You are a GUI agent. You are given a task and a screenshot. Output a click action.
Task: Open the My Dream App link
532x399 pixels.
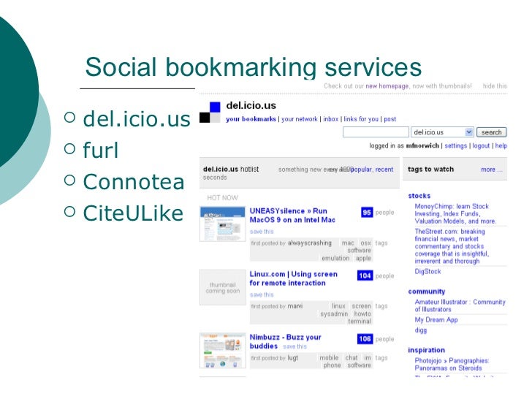pos(436,319)
